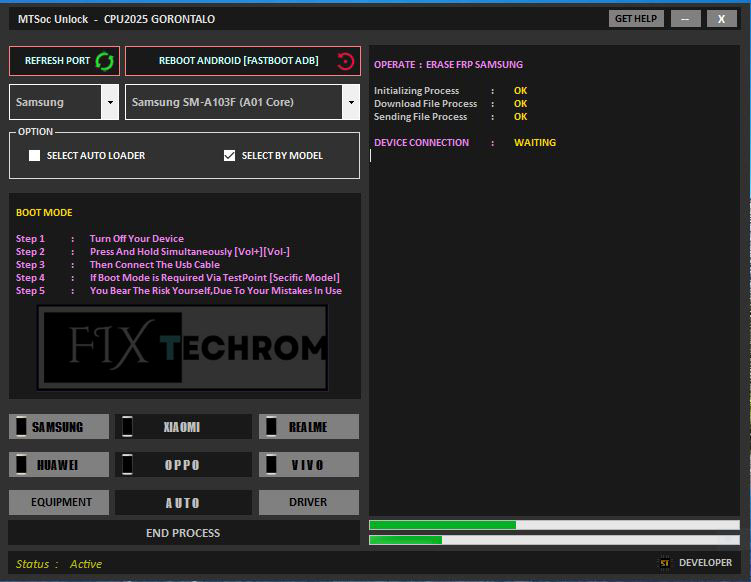
Task: Click the upper green progress bar
Action: (x=554, y=525)
